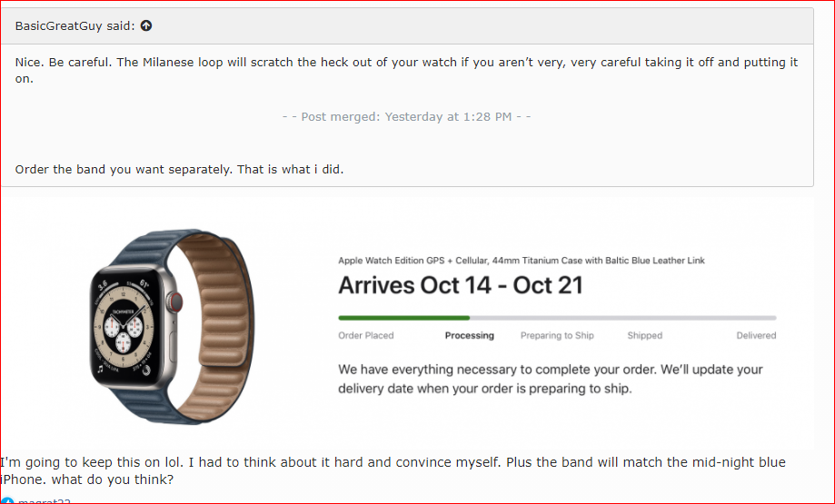The height and width of the screenshot is (504, 835).
Task: Click the Apple Watch Edition product description
Action: [522, 261]
